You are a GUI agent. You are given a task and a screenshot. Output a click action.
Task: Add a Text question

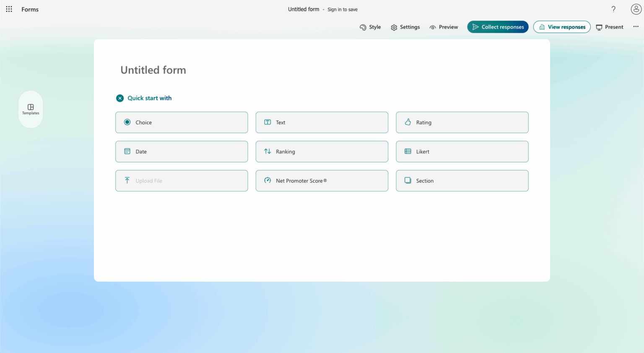(x=322, y=122)
